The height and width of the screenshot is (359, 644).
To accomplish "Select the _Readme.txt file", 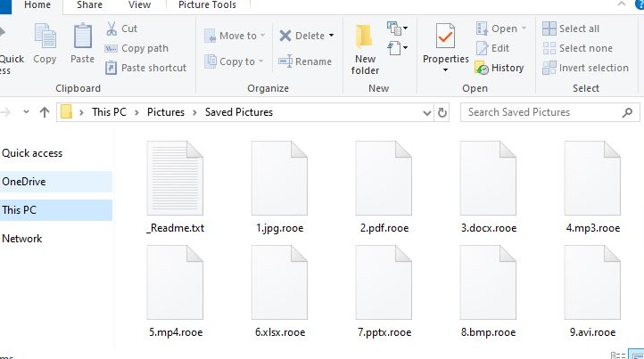I will tap(176, 187).
